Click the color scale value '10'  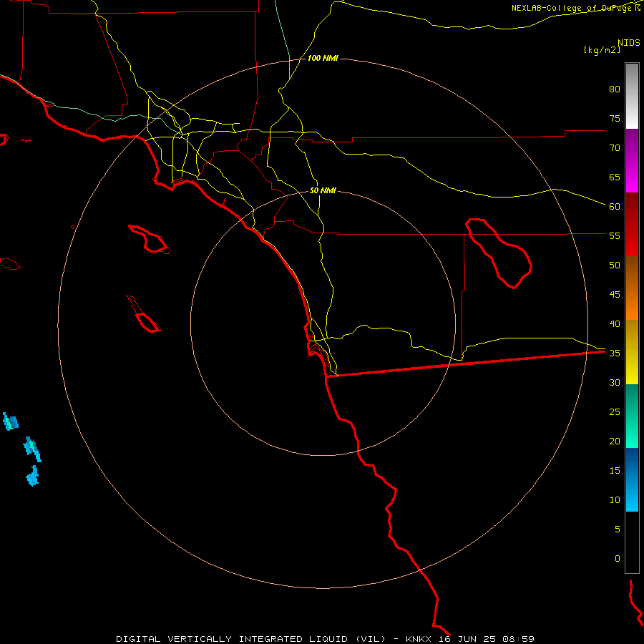pos(615,500)
